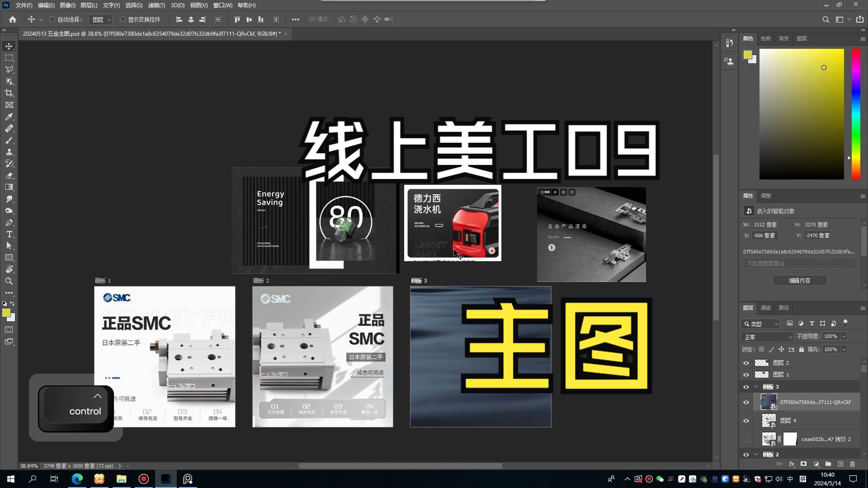
Task: Select the Object Selection tool
Action: pyautogui.click(x=9, y=81)
